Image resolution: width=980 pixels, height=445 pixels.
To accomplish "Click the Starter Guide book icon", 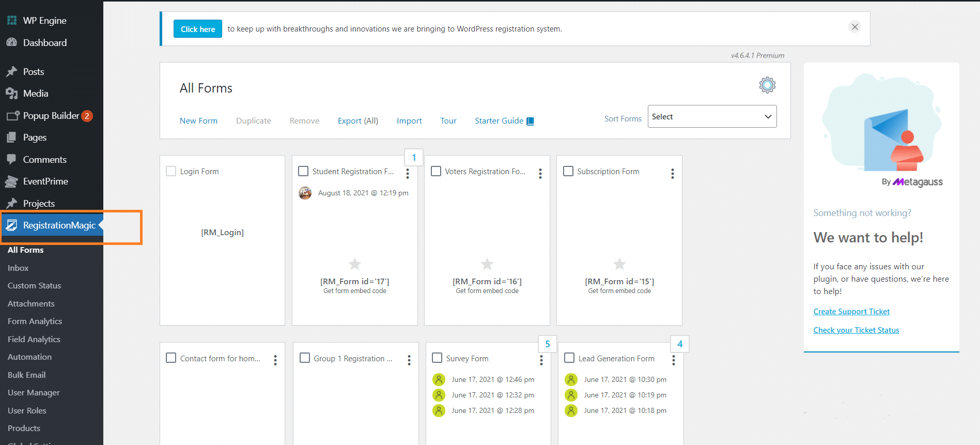I will [530, 121].
